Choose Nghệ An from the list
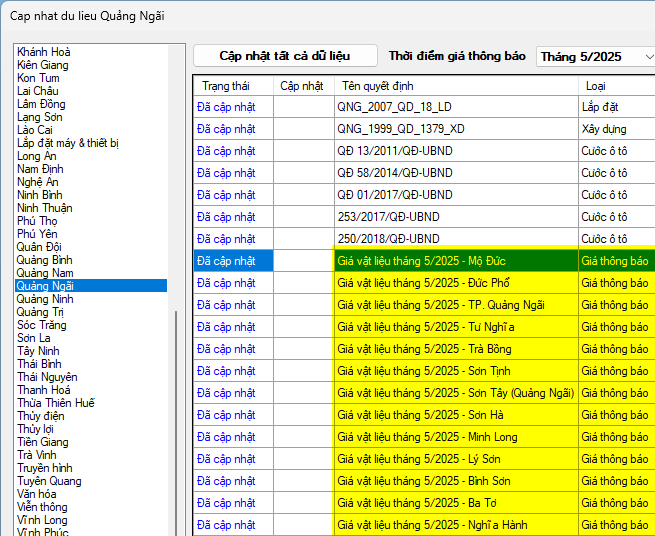 [38, 182]
